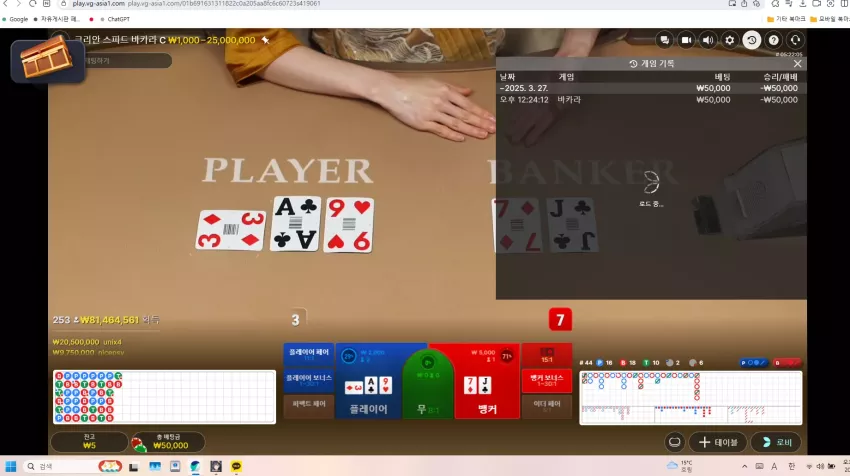Contact support via headset icon
The width and height of the screenshot is (850, 476).
[x=795, y=40]
